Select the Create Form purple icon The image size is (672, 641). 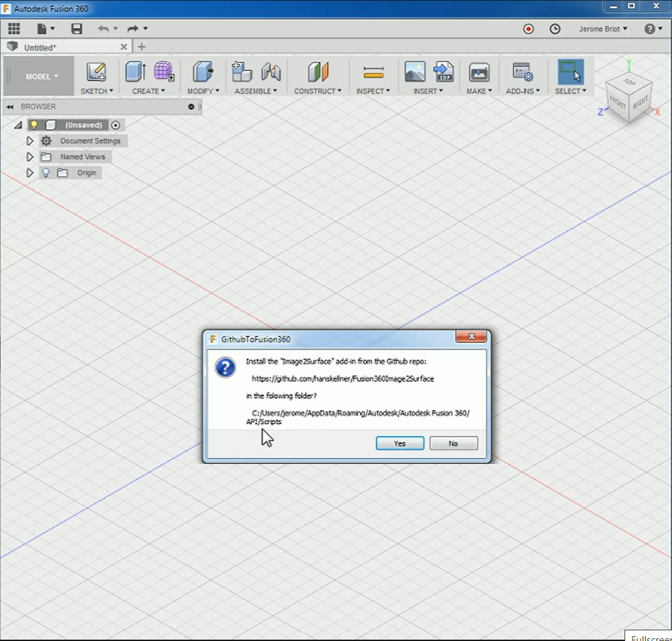[x=164, y=71]
